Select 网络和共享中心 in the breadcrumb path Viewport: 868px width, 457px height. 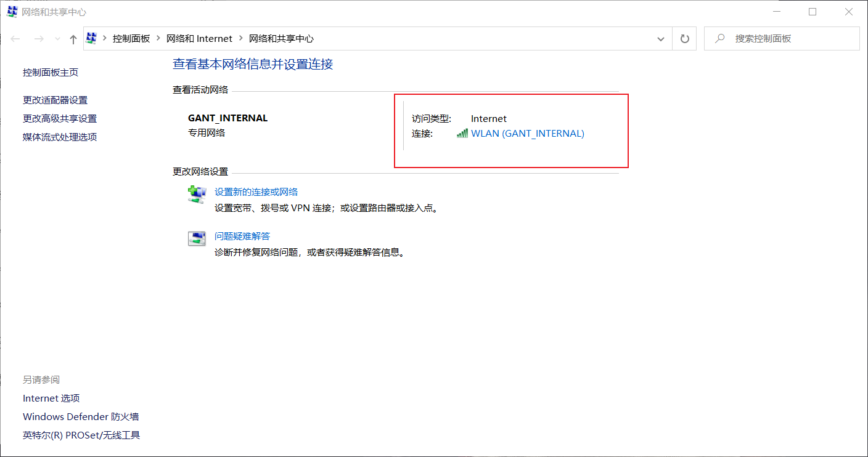click(x=281, y=38)
